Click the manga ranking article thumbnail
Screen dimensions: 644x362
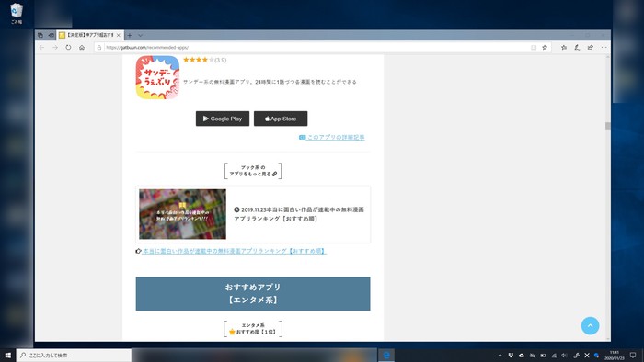182,214
